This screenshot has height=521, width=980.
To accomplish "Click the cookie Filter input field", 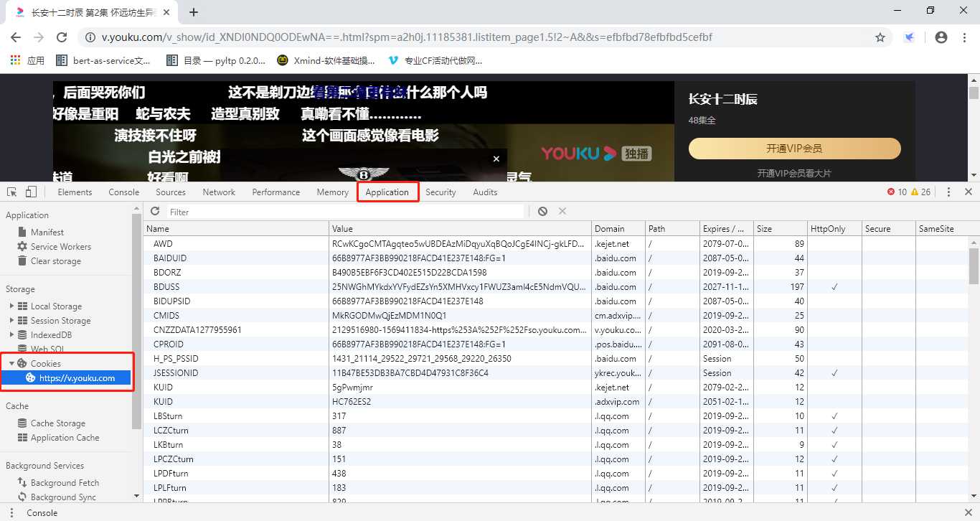I will 345,212.
